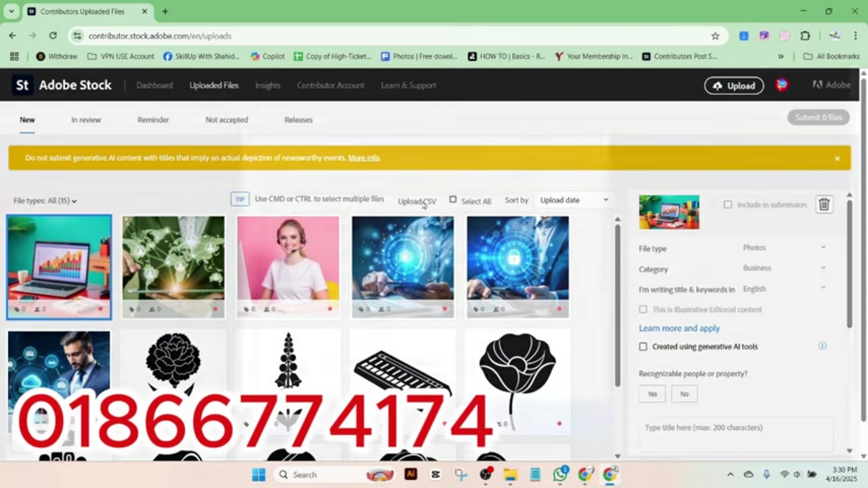Expand the File types filter dropdown
Viewport: 868px width, 488px height.
(x=45, y=201)
